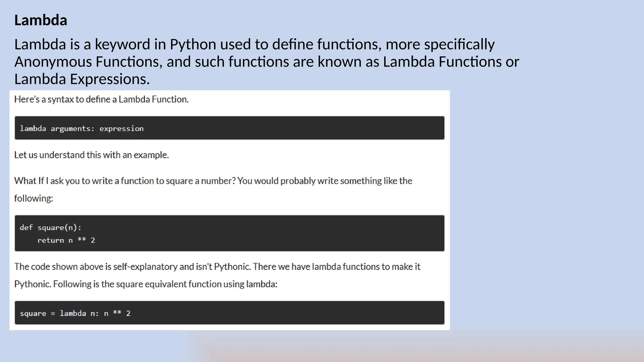
Task: Click the paragraph starting 'Lambda is a keyword'
Action: coord(254,45)
